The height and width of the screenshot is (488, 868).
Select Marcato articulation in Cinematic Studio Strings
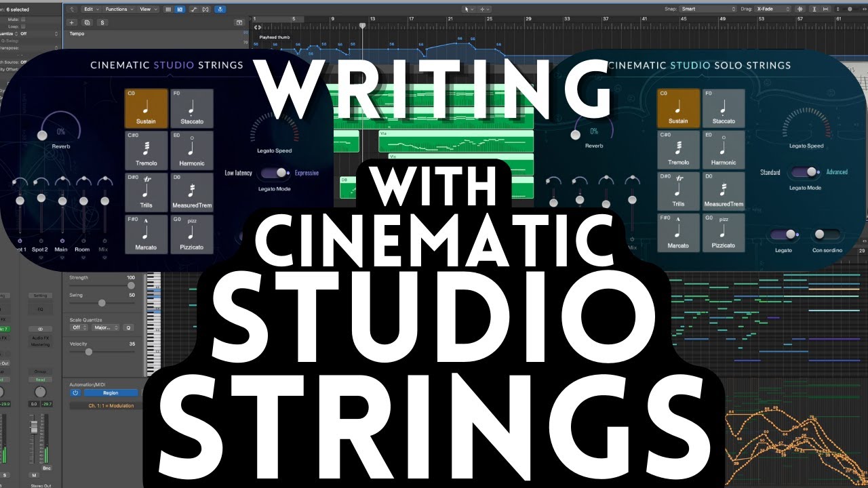146,235
